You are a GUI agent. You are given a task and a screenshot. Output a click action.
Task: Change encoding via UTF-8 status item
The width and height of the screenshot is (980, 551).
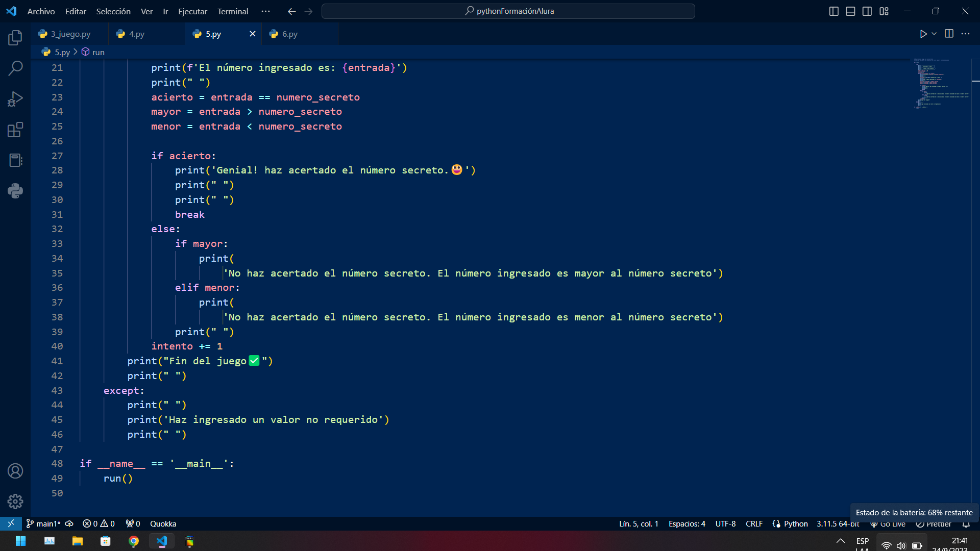725,523
